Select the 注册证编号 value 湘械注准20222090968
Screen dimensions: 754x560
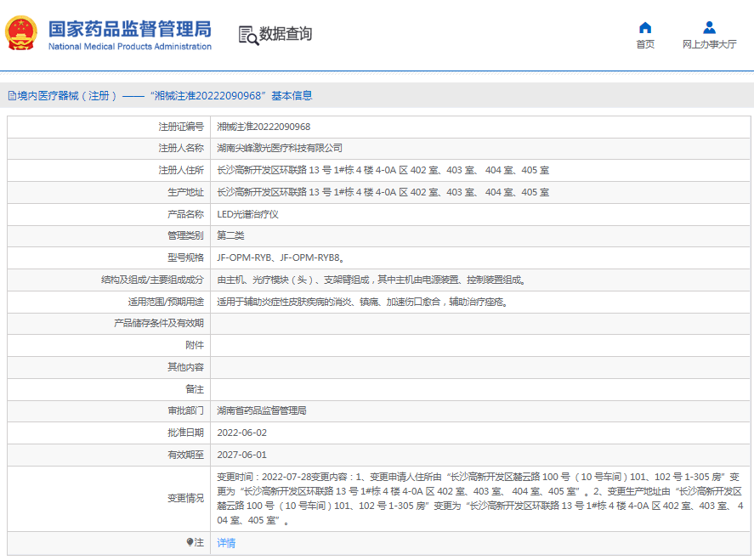[x=264, y=127]
